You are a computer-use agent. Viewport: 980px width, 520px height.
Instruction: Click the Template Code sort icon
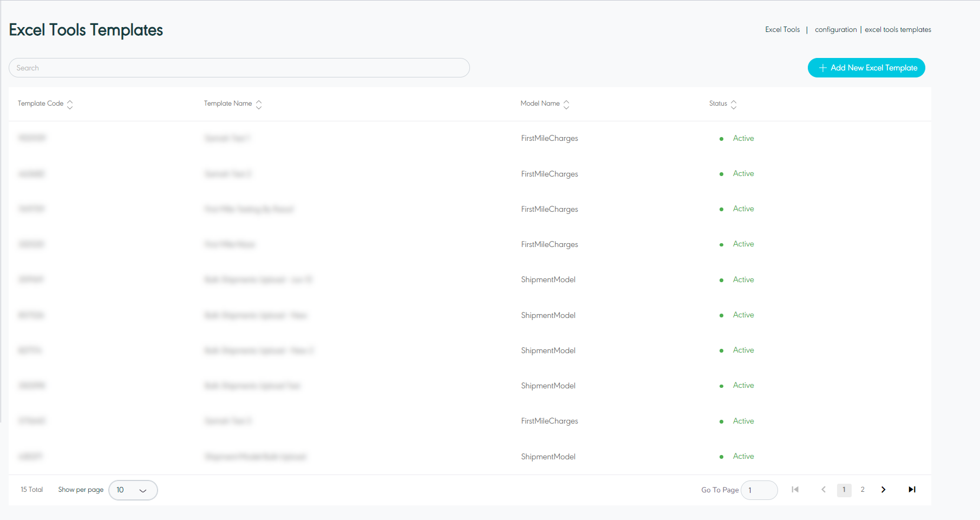coord(70,104)
